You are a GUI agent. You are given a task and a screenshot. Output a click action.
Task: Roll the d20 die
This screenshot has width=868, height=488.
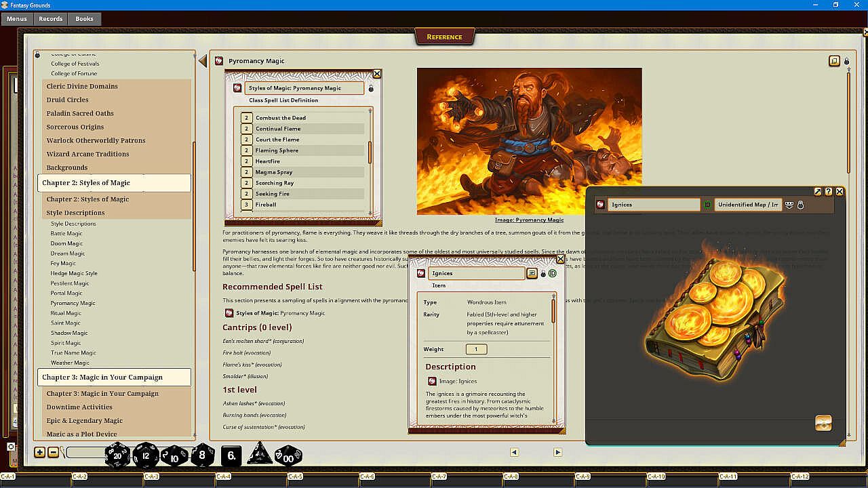point(117,455)
